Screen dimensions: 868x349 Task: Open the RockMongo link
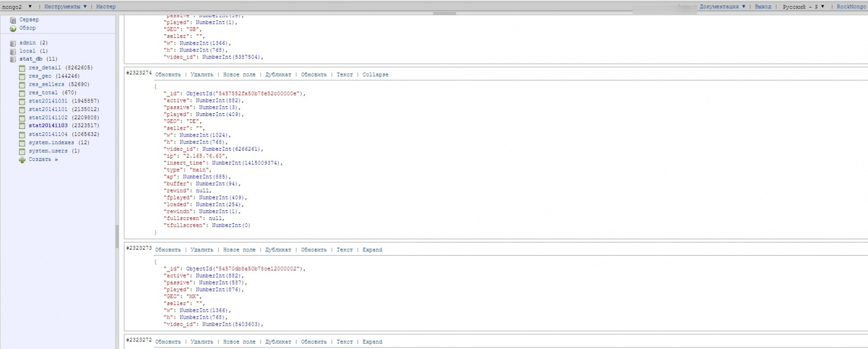click(x=851, y=7)
